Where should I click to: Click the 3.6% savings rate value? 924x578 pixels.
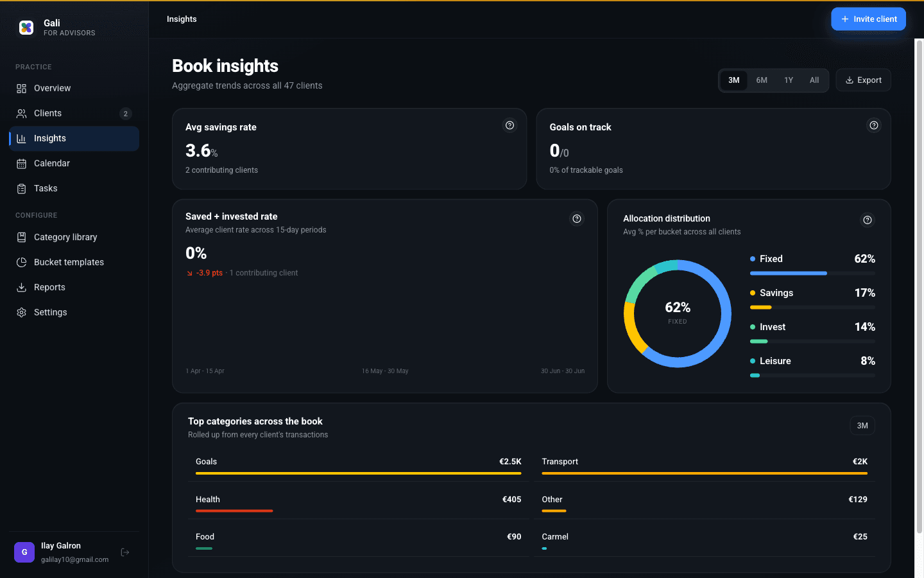tap(201, 151)
